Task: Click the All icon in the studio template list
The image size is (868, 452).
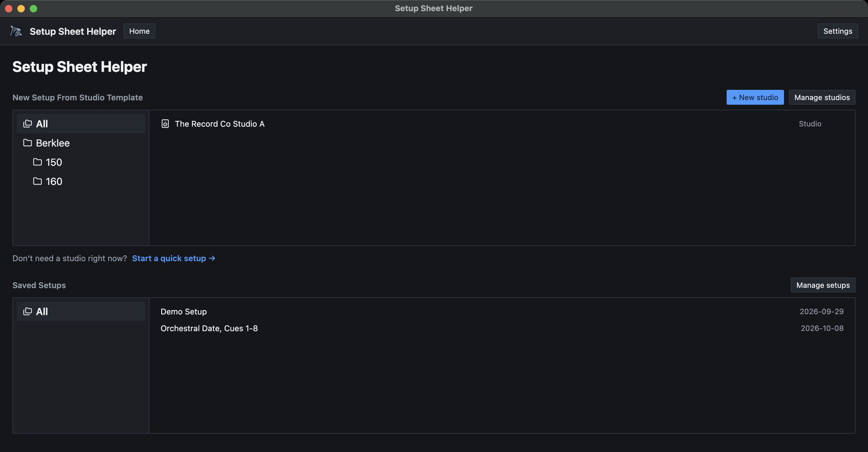Action: click(28, 124)
